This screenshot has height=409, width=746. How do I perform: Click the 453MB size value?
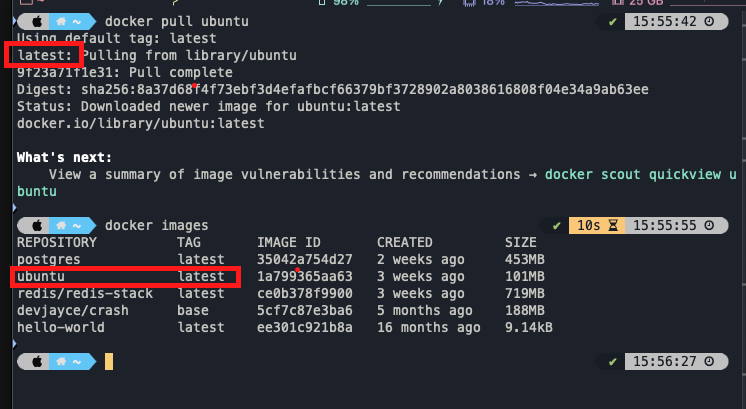pyautogui.click(x=525, y=260)
